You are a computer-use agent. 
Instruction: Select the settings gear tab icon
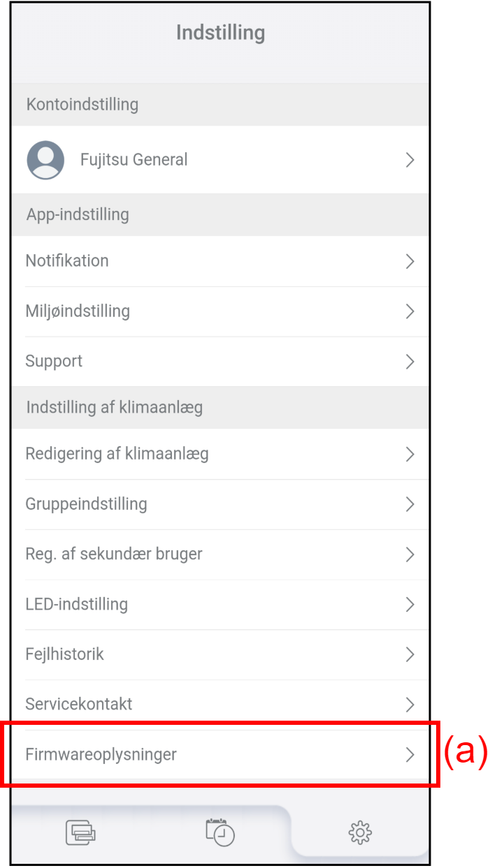point(360,832)
